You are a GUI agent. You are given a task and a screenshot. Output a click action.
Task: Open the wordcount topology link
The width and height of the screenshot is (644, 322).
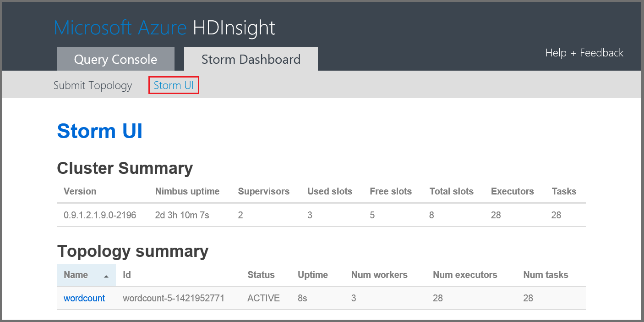point(84,298)
